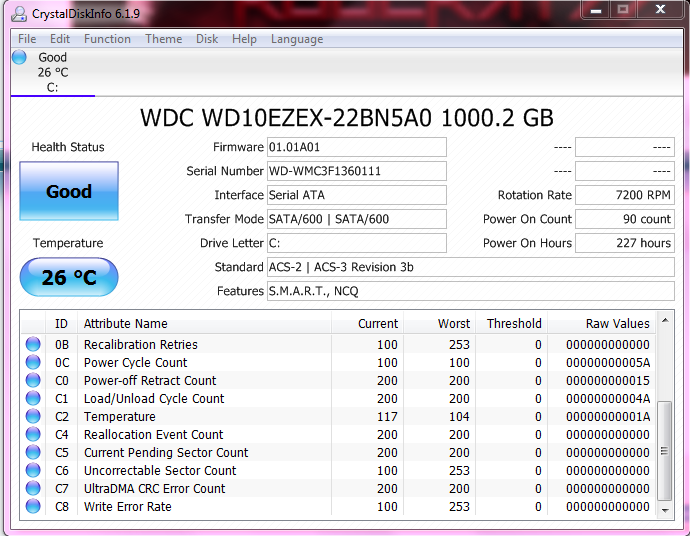Click the Attribute Name column header
The image size is (690, 536).
point(204,323)
